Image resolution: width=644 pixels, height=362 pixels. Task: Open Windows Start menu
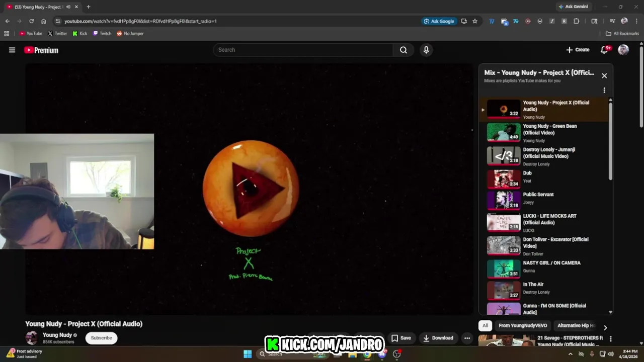click(x=248, y=354)
